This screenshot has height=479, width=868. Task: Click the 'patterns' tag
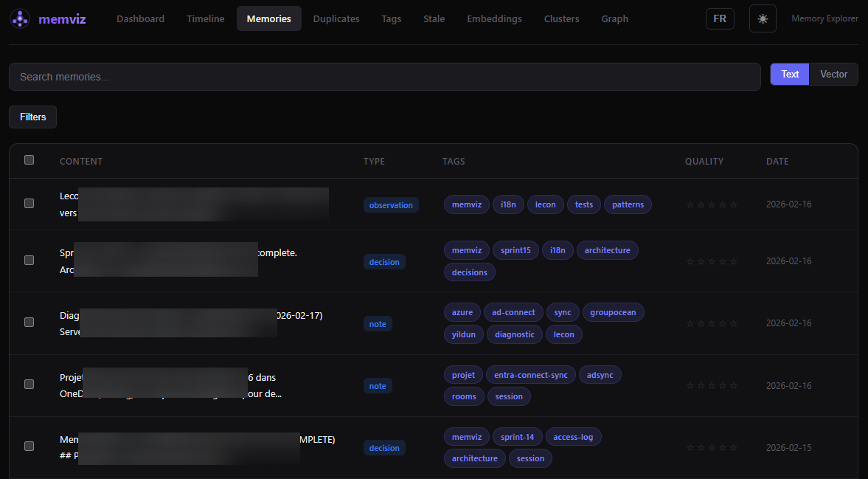[x=628, y=204]
